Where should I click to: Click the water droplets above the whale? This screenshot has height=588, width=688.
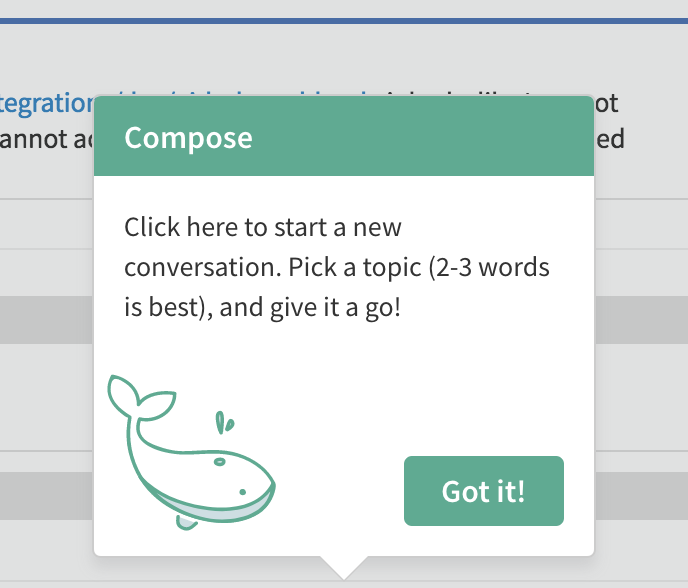(226, 424)
